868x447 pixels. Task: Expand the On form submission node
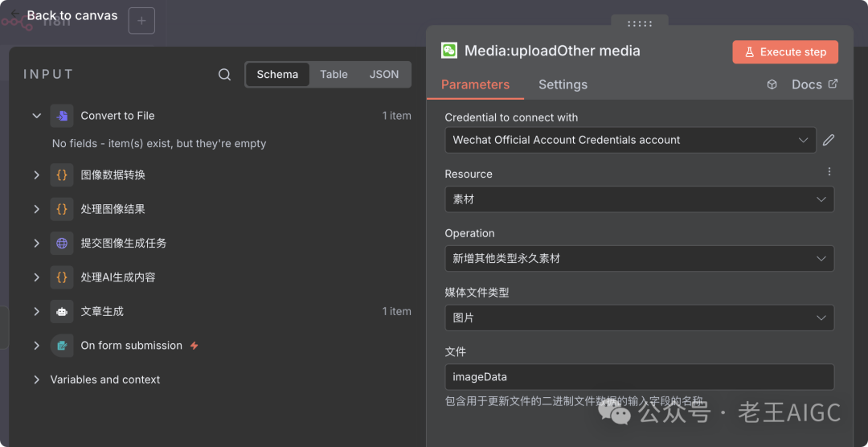[x=36, y=346]
